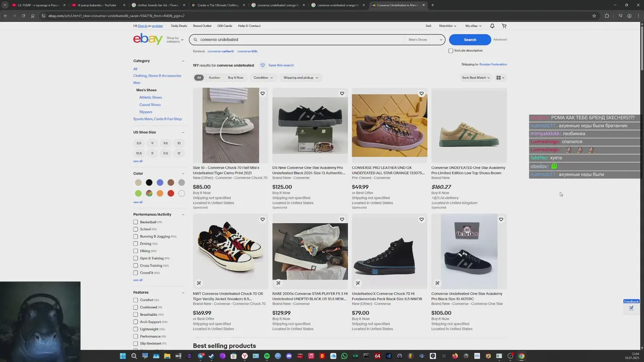Open the Athletic Shoes category
This screenshot has height=362, width=644.
pyautogui.click(x=150, y=98)
